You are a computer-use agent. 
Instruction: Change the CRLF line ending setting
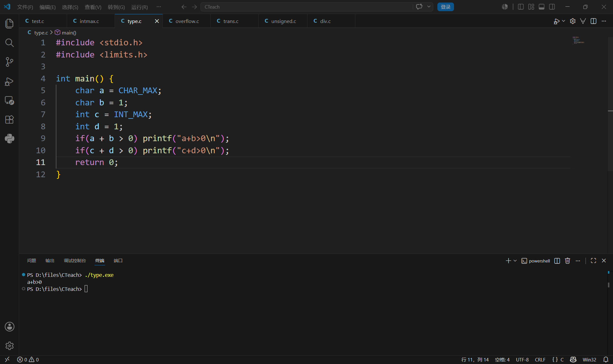point(540,360)
